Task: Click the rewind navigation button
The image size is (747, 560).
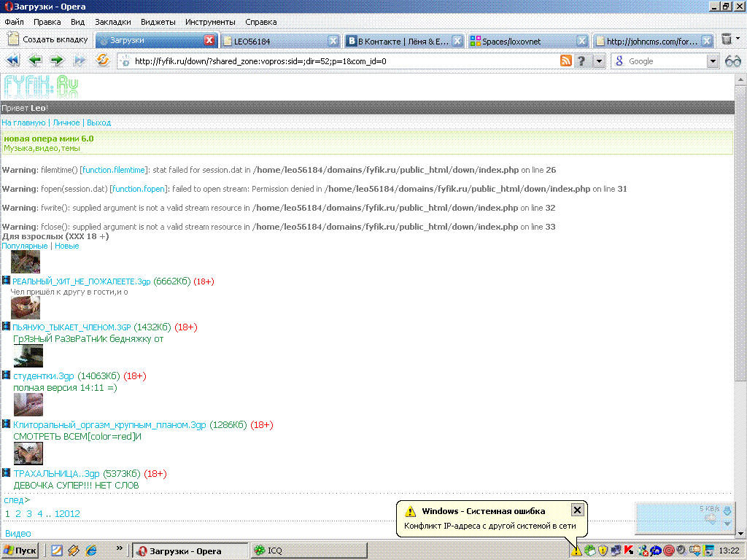Action: pyautogui.click(x=12, y=61)
